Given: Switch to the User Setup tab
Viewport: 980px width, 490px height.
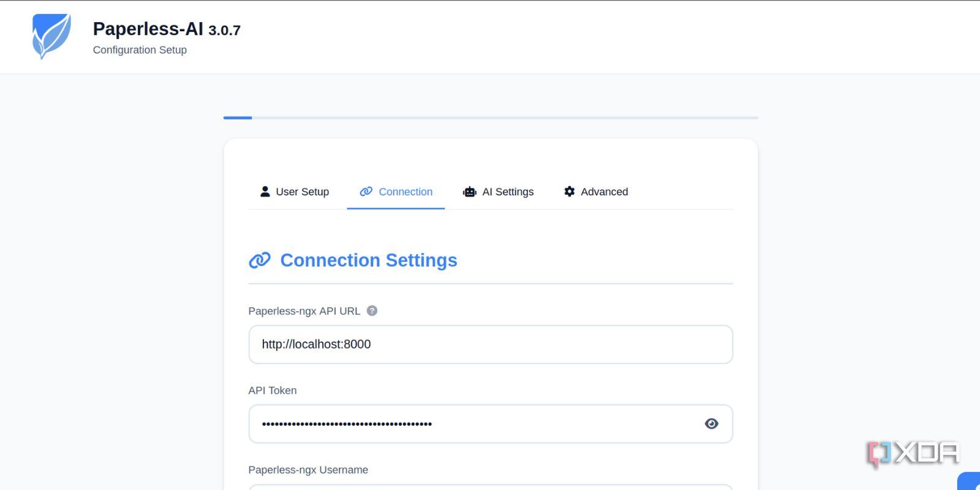Looking at the screenshot, I should pyautogui.click(x=302, y=192).
